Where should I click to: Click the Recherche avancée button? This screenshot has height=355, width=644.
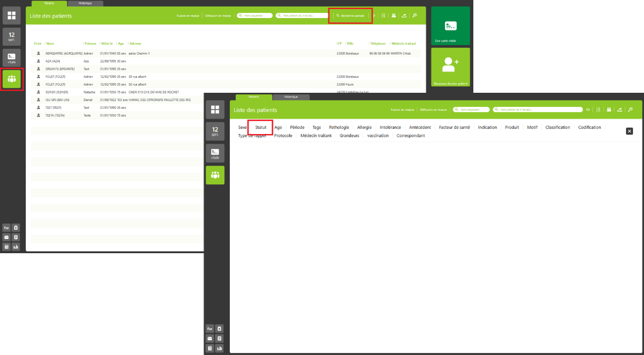(x=350, y=15)
